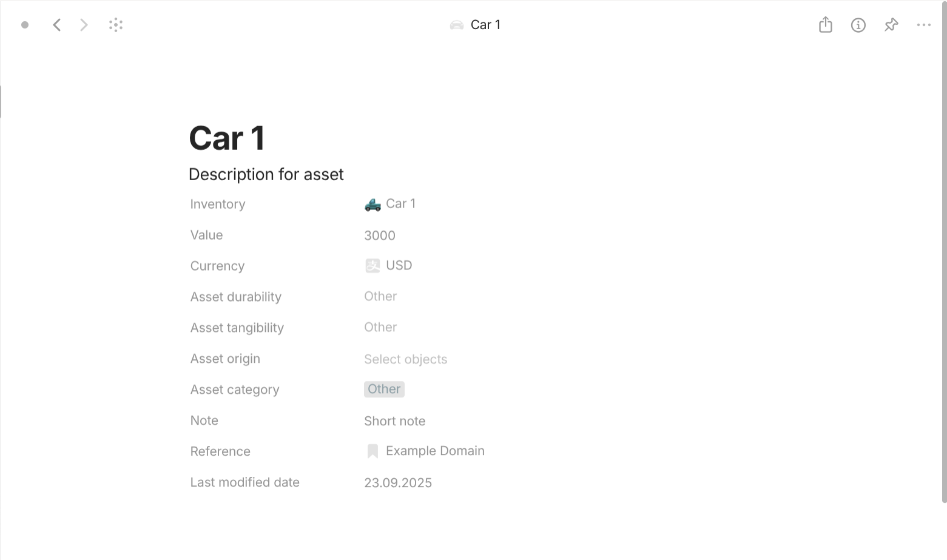Open the linked Car 1 inventory object

coord(401,204)
